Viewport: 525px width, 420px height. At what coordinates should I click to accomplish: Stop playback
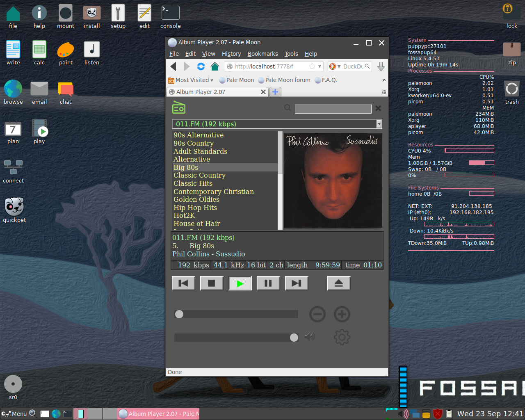(212, 283)
